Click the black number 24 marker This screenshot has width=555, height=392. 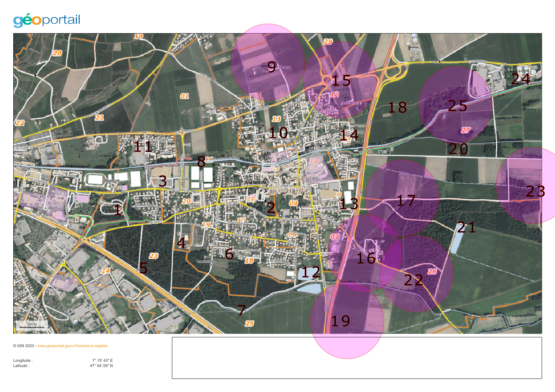click(520, 79)
